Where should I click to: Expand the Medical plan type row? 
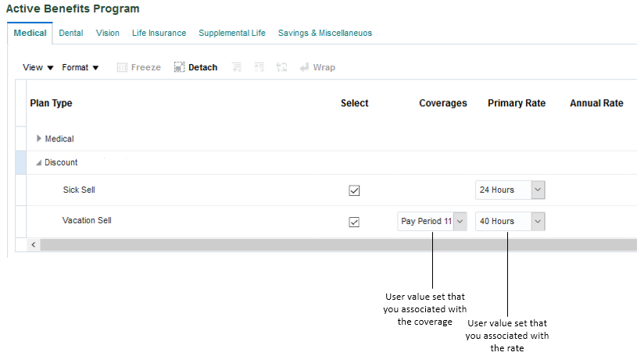tap(40, 139)
